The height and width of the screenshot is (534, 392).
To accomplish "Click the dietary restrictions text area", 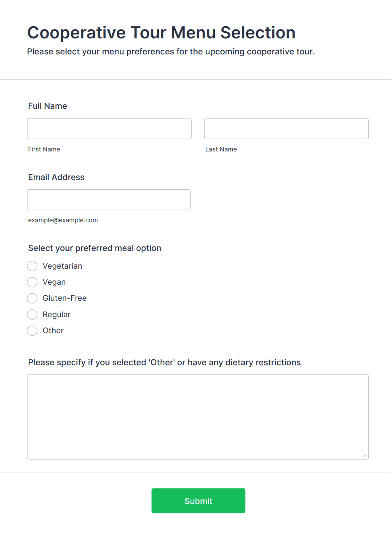I will (198, 417).
